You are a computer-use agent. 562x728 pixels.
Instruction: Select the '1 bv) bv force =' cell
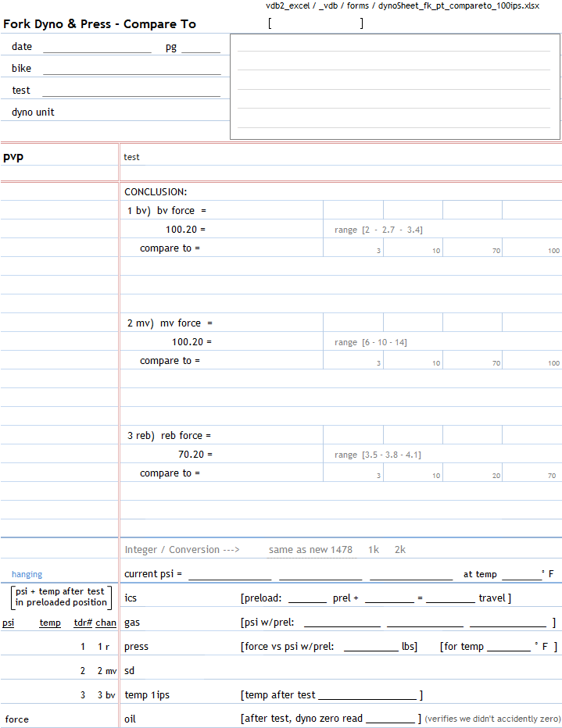tap(166, 211)
